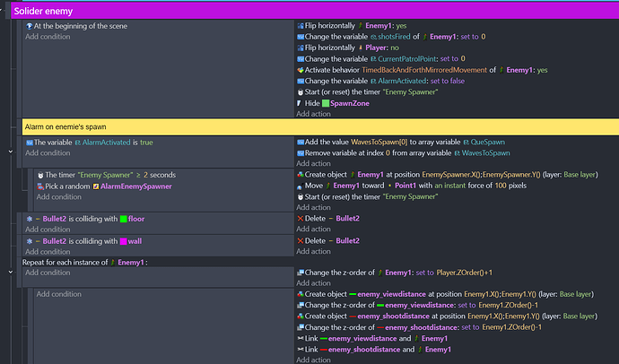The height and width of the screenshot is (364, 619).
Task: Click the Activate behavior TimedBackAndForthMirroredMovement action icon
Action: click(300, 70)
